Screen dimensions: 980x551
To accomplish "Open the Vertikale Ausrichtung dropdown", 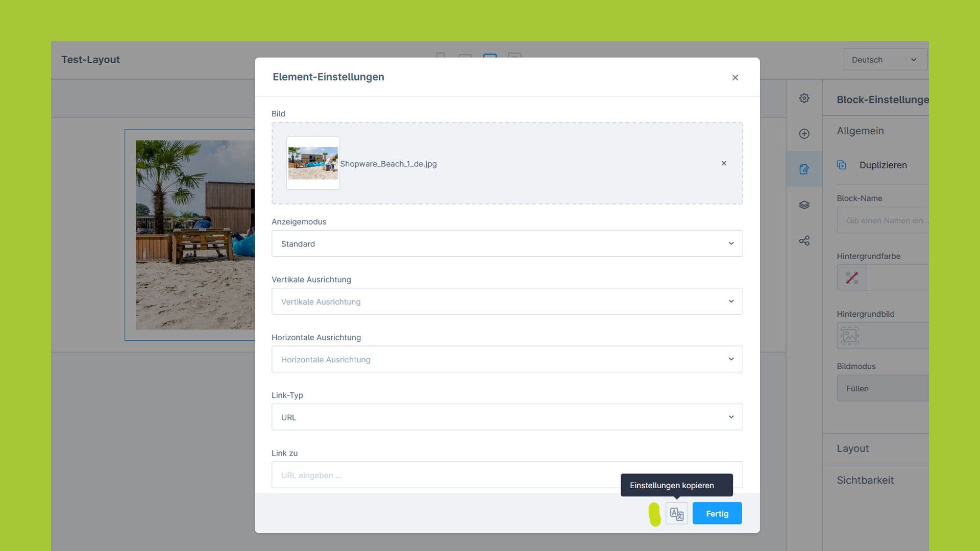I will click(x=507, y=302).
